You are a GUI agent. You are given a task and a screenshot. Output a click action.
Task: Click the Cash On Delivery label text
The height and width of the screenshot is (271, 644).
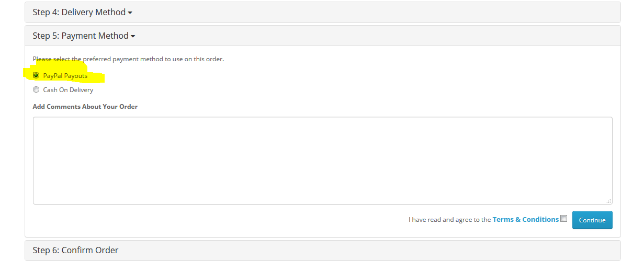pos(68,89)
